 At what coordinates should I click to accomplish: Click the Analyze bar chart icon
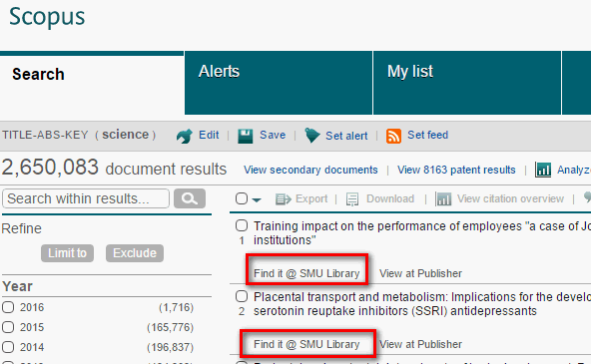coord(543,170)
